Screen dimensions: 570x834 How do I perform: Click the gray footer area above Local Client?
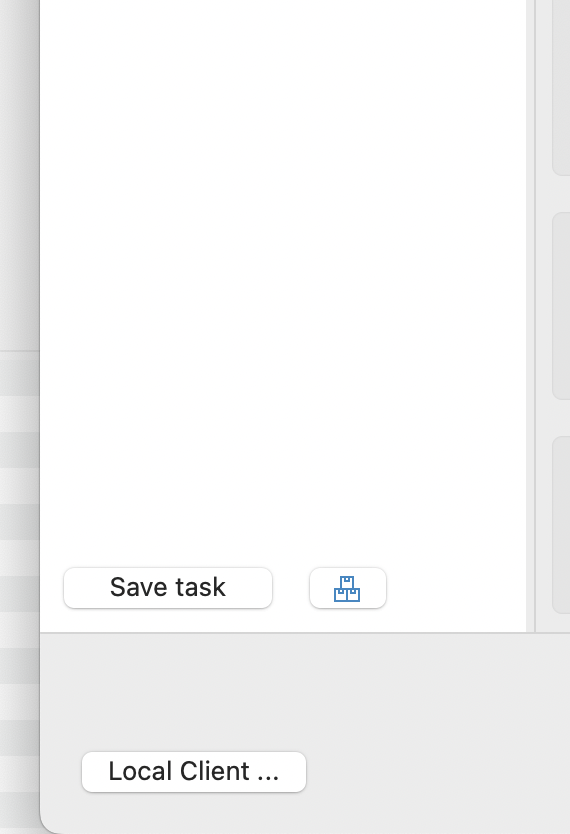pos(305,691)
